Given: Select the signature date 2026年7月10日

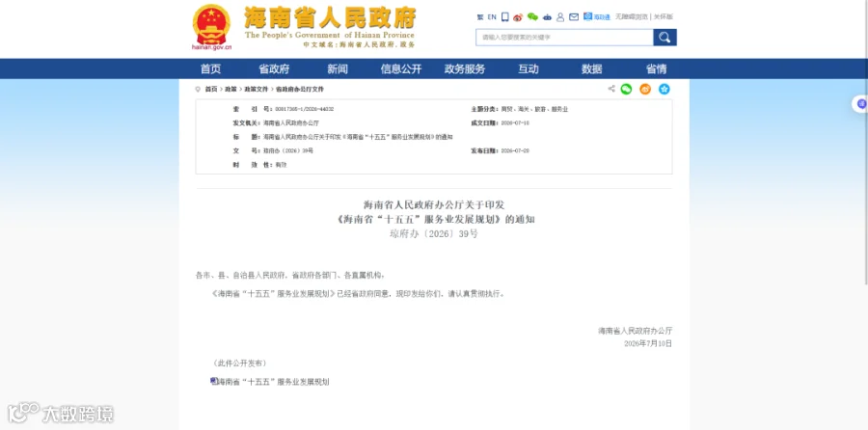Looking at the screenshot, I should point(648,343).
